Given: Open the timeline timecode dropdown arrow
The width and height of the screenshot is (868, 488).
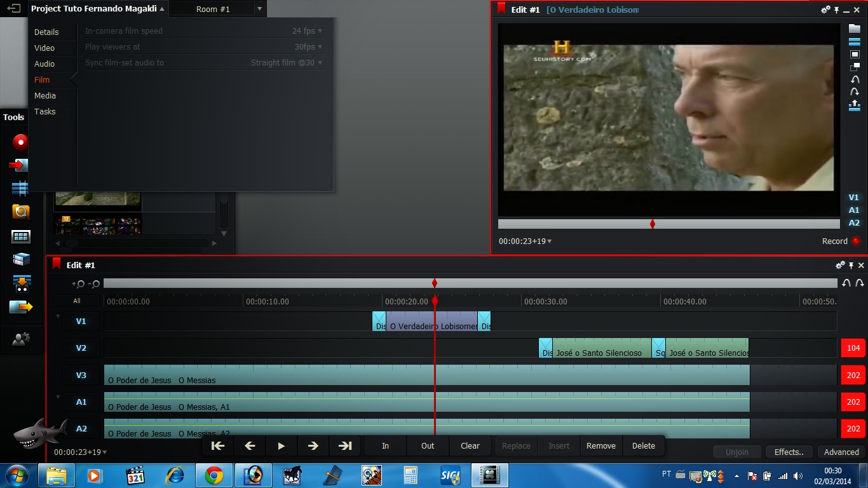Looking at the screenshot, I should click(105, 452).
